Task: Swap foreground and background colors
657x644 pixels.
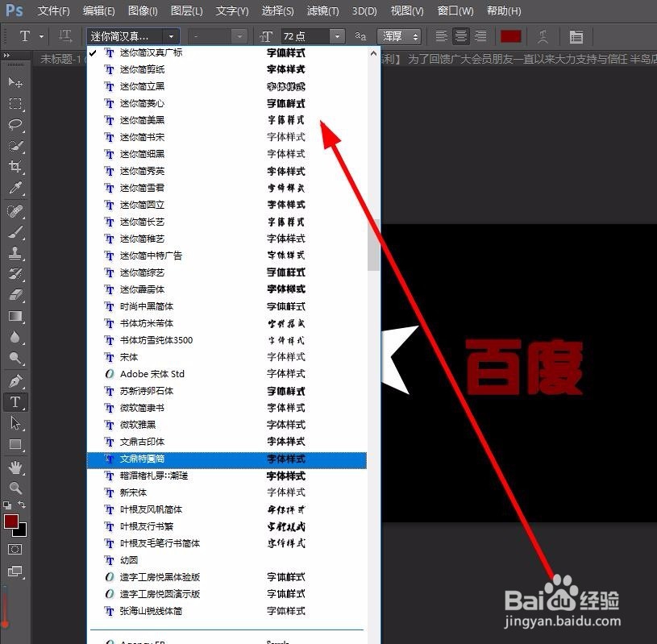Action: pos(22,505)
